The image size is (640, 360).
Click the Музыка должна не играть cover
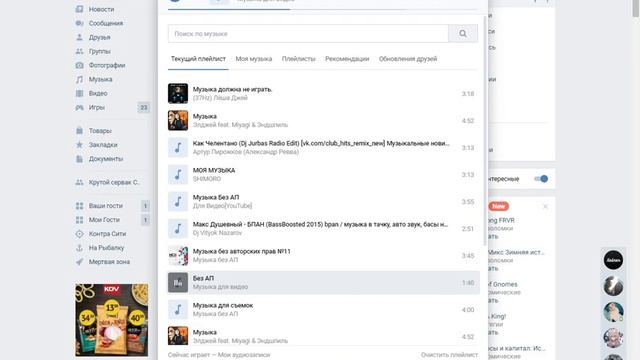click(x=178, y=93)
